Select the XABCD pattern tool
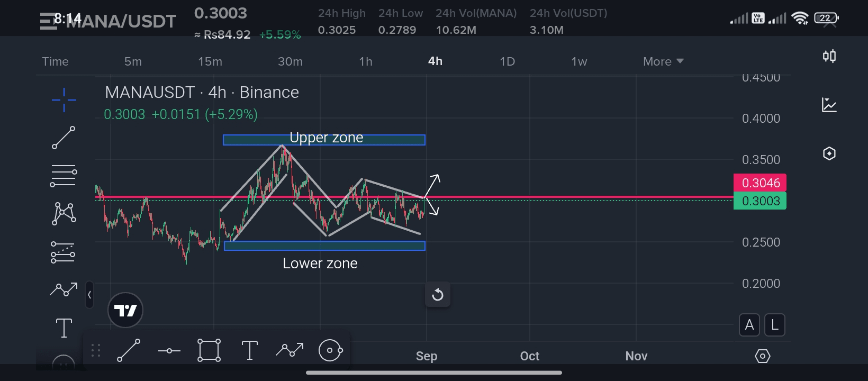This screenshot has height=381, width=868. (x=64, y=214)
